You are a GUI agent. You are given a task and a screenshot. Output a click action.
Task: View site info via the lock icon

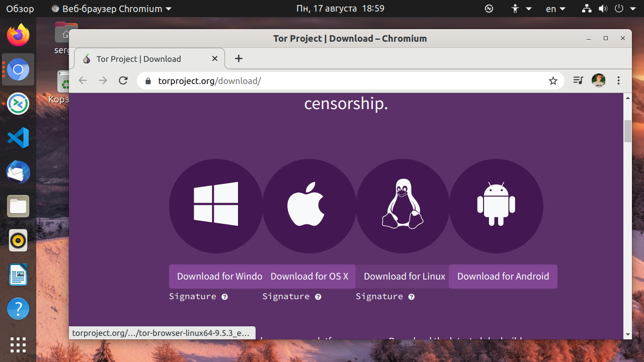(148, 81)
